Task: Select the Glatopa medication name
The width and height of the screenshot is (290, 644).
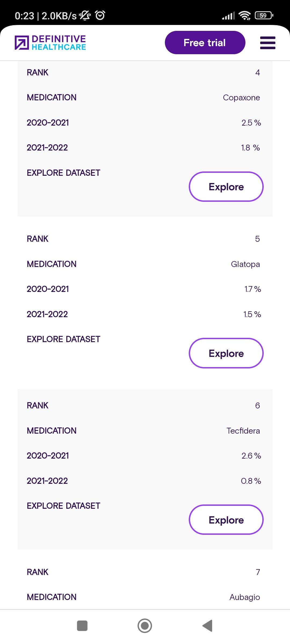Action: point(245,264)
